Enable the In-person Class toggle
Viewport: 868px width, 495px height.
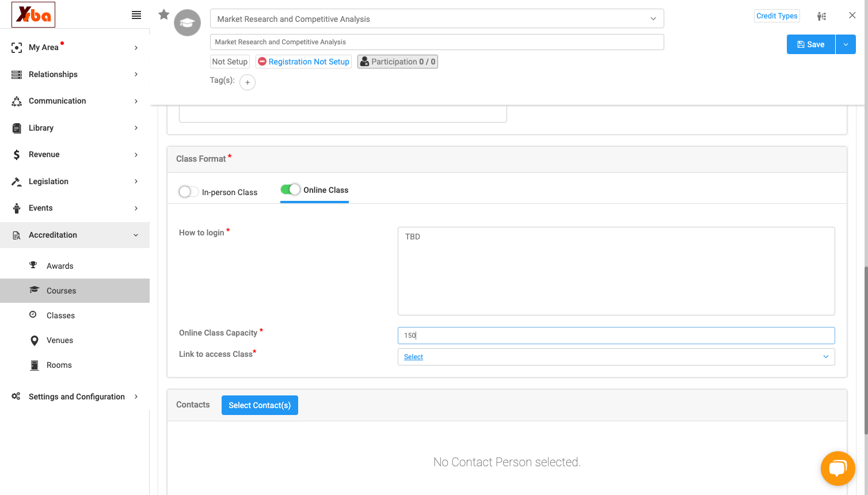point(189,192)
